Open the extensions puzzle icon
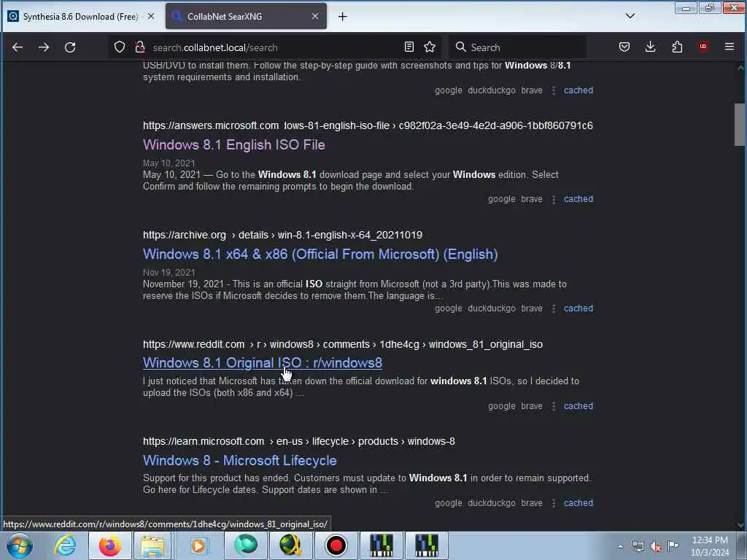The height and width of the screenshot is (560, 747). click(x=677, y=47)
